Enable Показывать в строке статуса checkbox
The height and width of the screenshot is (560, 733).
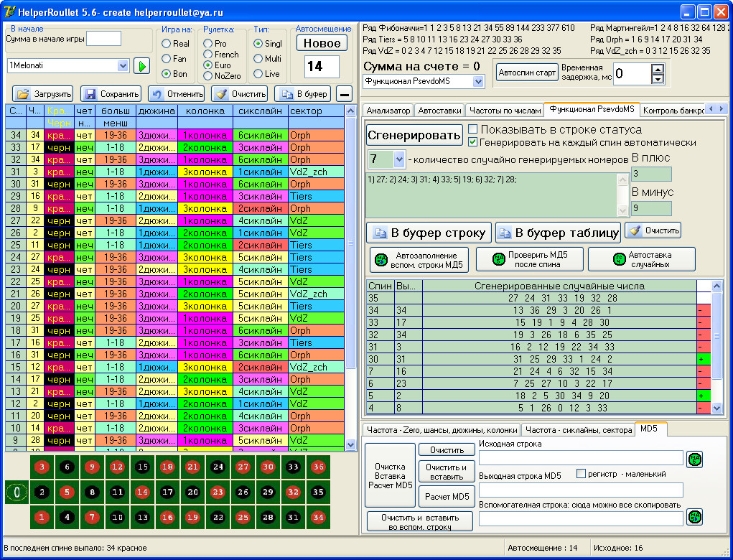473,129
